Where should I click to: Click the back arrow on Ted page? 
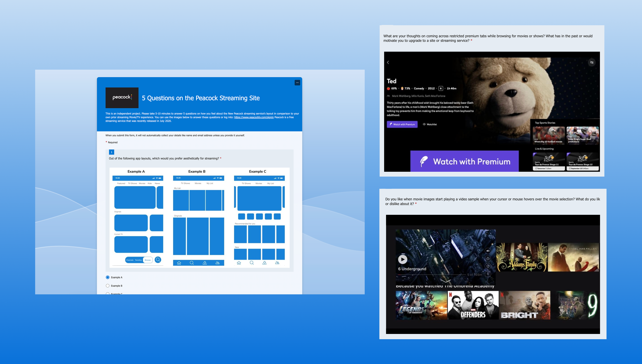388,62
